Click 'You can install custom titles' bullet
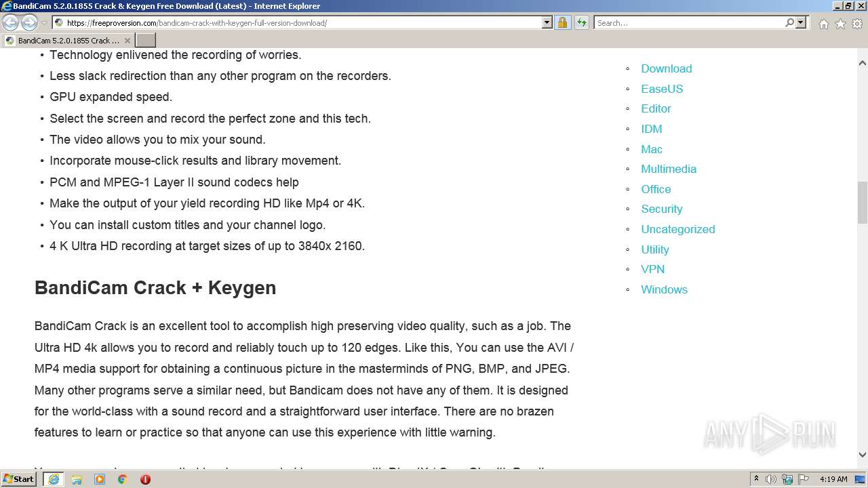Image resolution: width=868 pixels, height=488 pixels. pyautogui.click(x=188, y=225)
